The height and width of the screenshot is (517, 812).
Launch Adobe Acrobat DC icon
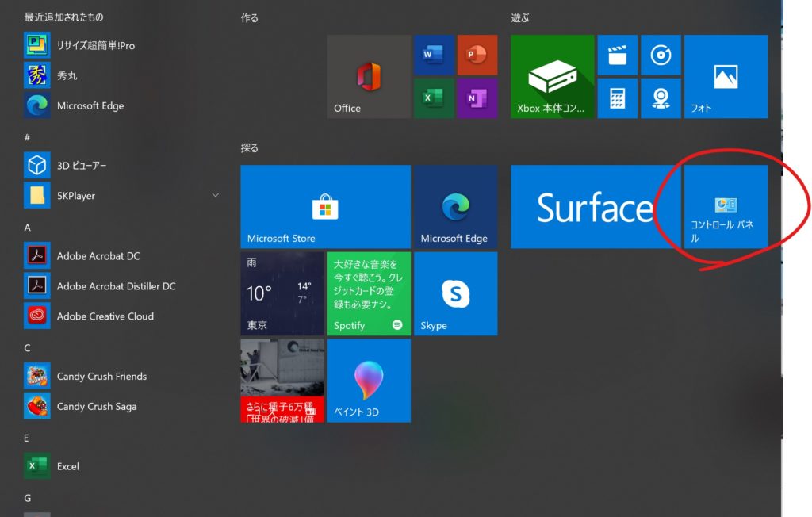click(36, 255)
